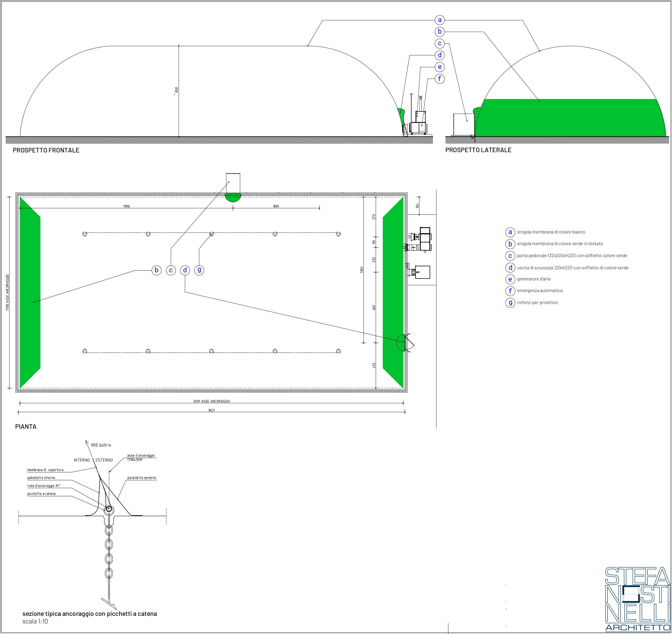Select callout circle 'g' inside the plan view

coord(199,270)
